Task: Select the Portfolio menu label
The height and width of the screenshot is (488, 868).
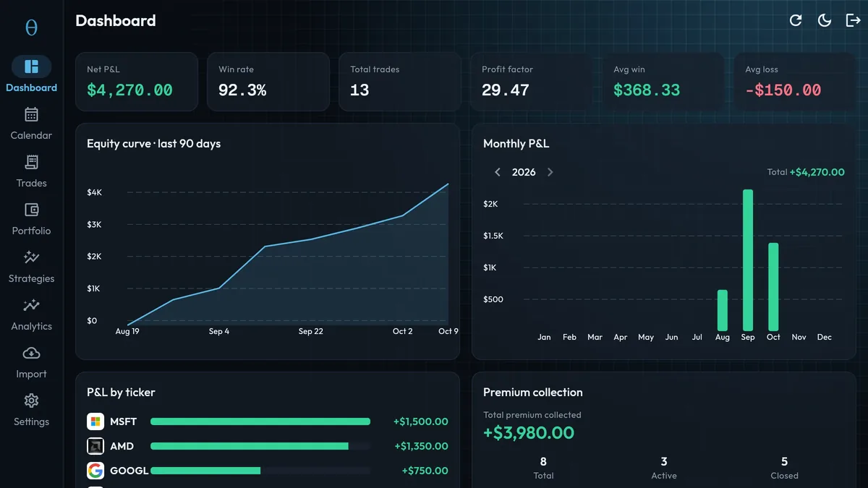Action: [31, 231]
